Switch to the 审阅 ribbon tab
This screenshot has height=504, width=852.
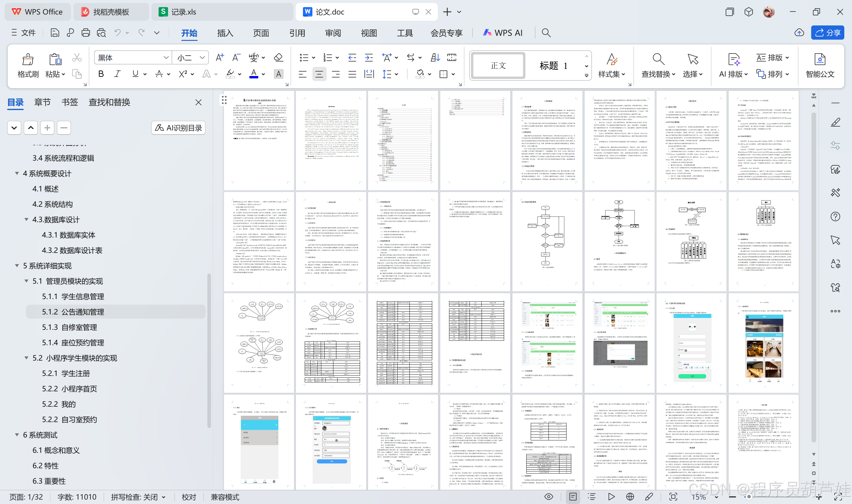pyautogui.click(x=333, y=33)
